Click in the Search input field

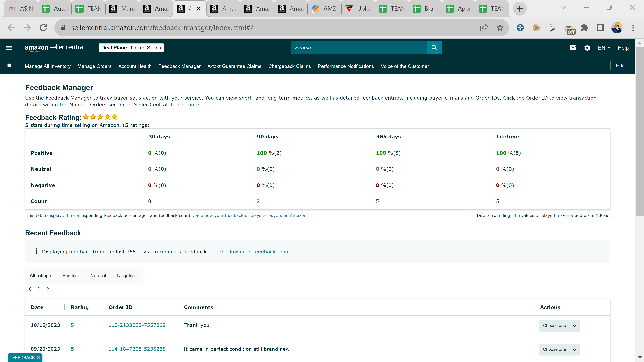[x=359, y=48]
